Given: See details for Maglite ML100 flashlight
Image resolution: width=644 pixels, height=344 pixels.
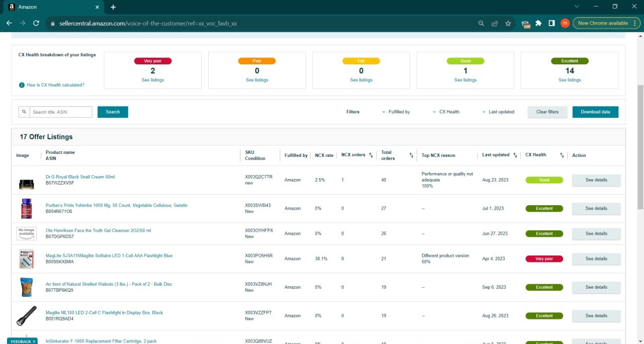Looking at the screenshot, I should (x=596, y=316).
